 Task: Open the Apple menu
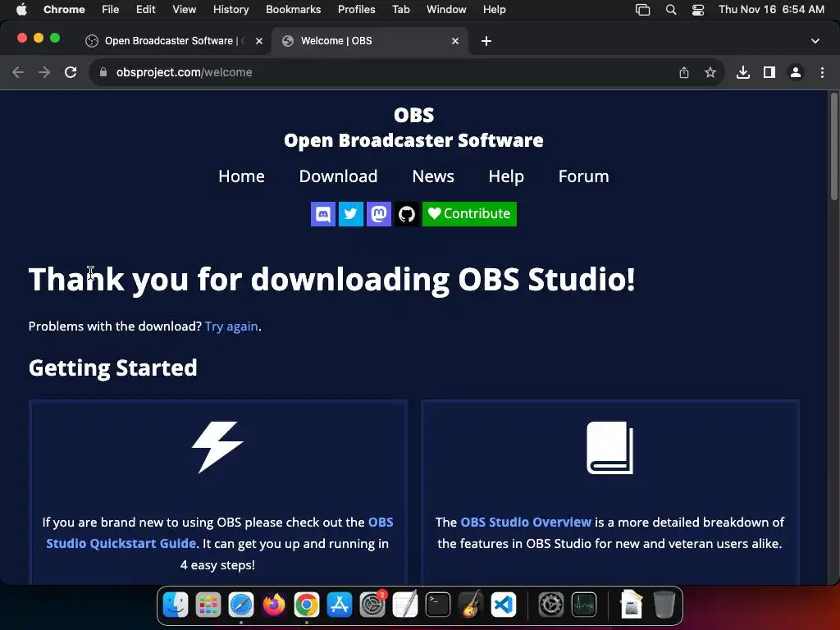(21, 10)
